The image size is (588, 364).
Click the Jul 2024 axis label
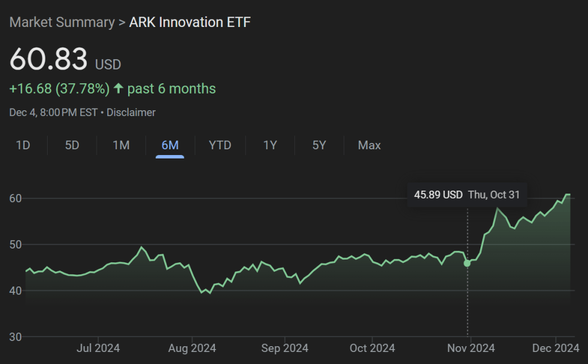98,348
